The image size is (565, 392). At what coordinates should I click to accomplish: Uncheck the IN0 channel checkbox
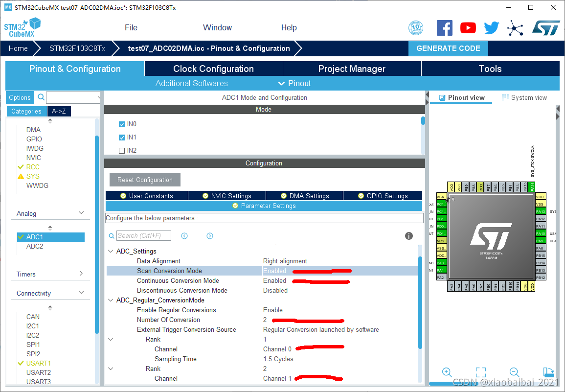pos(122,124)
